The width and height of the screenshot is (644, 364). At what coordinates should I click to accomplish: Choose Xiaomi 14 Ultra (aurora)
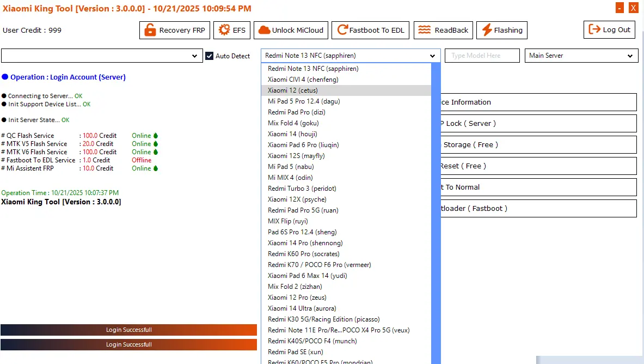coord(346,308)
